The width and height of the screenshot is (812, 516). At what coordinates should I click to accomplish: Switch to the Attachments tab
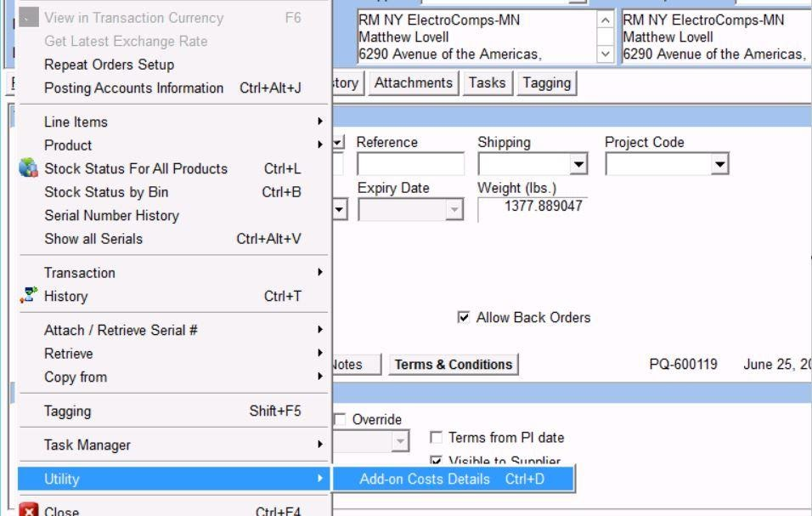coord(414,82)
